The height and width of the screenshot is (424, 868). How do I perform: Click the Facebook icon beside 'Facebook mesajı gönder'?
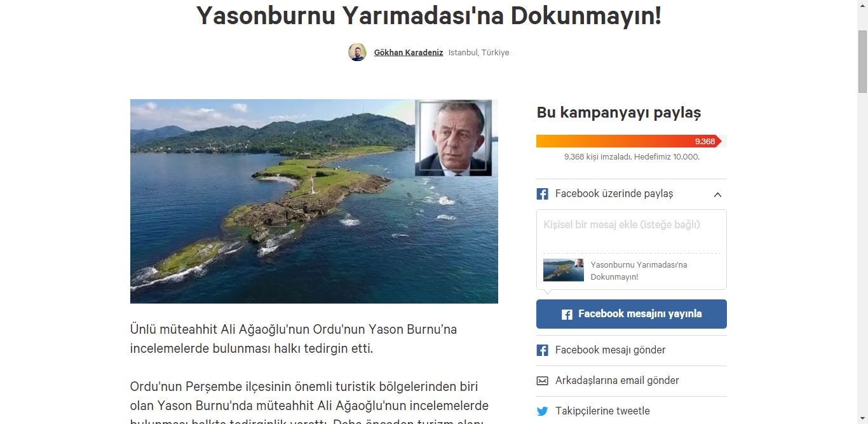tap(542, 350)
